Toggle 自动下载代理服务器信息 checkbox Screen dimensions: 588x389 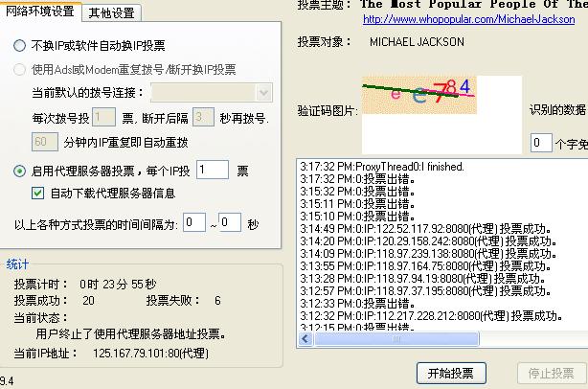[38, 193]
